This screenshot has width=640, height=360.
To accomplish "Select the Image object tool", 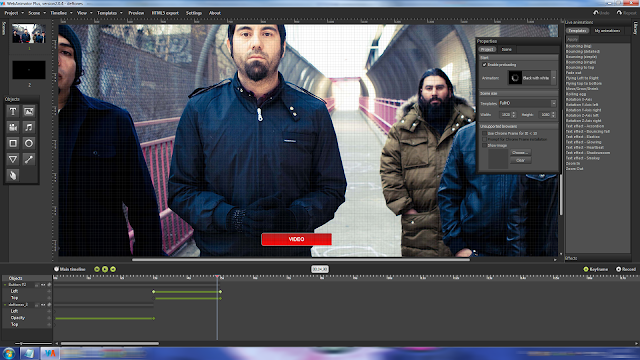I will click(29, 111).
